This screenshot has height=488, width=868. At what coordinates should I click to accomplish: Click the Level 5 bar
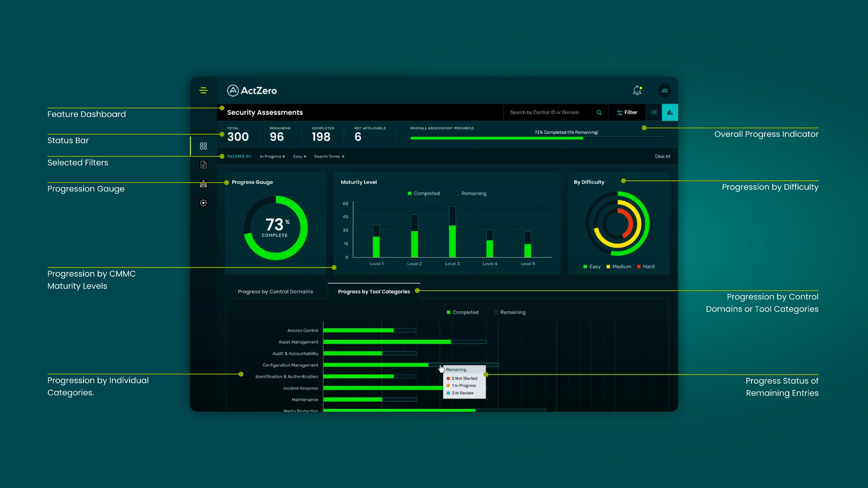528,244
